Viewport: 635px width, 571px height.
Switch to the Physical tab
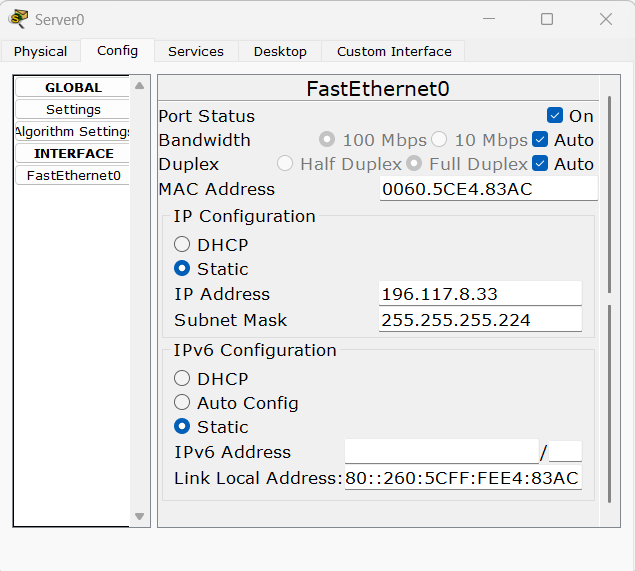(x=41, y=51)
